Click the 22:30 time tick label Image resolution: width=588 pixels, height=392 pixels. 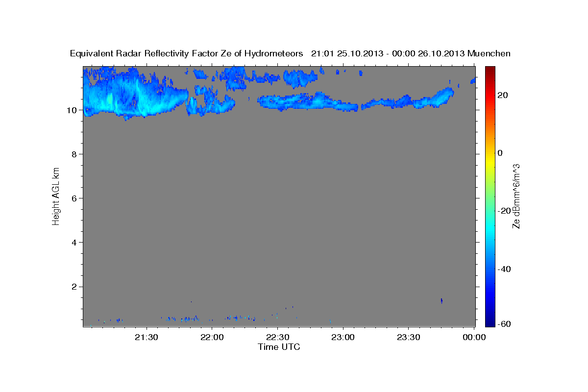coord(277,338)
